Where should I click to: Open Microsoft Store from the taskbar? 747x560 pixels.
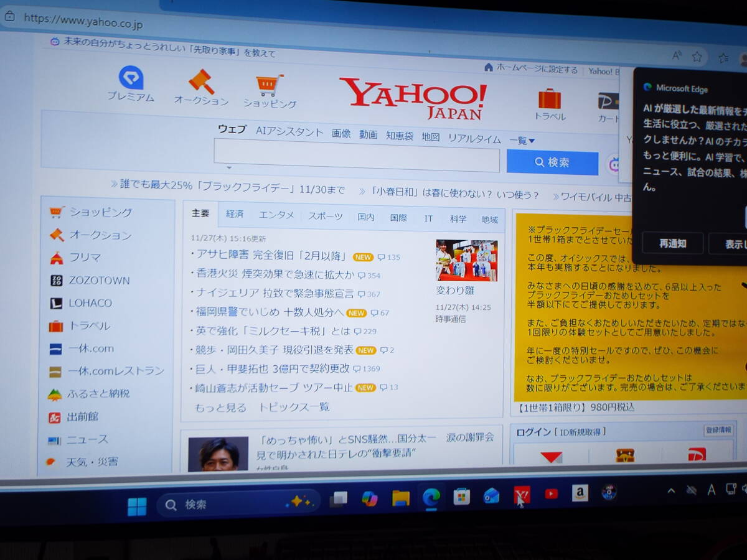pos(461,496)
